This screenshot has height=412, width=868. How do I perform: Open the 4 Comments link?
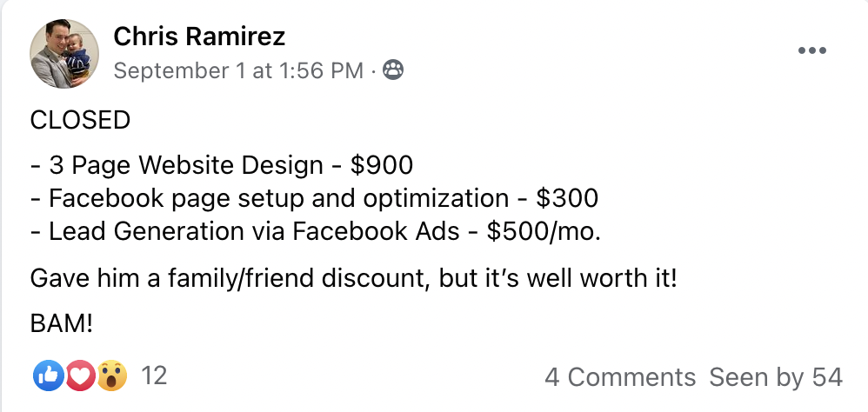[620, 377]
